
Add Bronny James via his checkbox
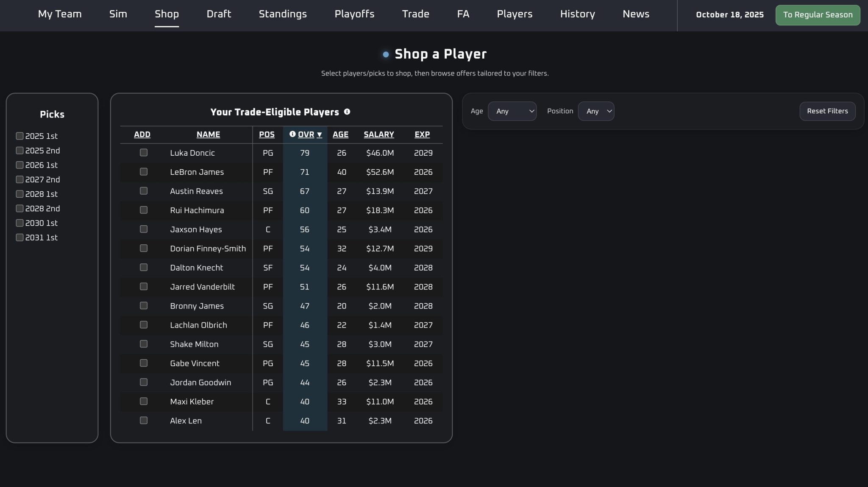[144, 306]
